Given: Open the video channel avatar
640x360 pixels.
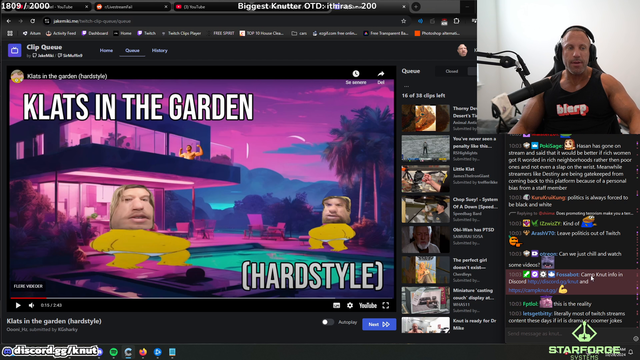Looking at the screenshot, I should pyautogui.click(x=17, y=76).
